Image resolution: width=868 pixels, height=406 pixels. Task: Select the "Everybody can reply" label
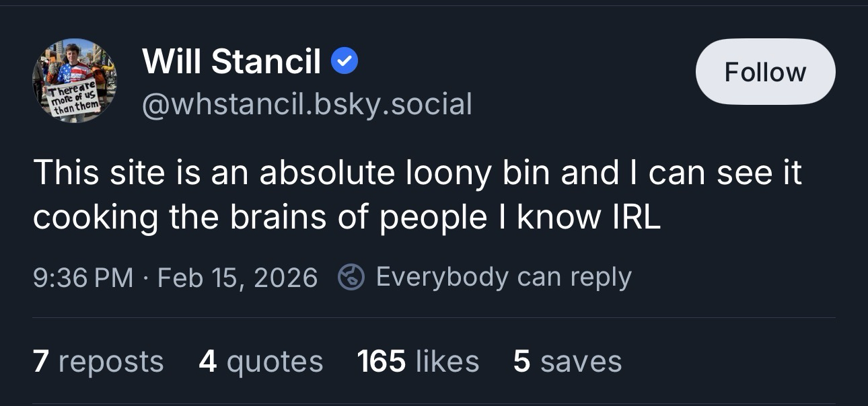click(503, 277)
